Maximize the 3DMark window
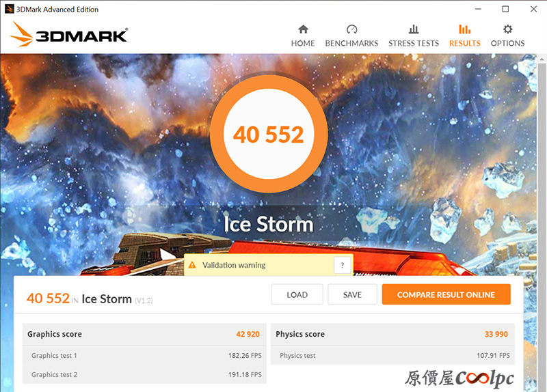Screen dimensions: 547x392 coord(505,9)
